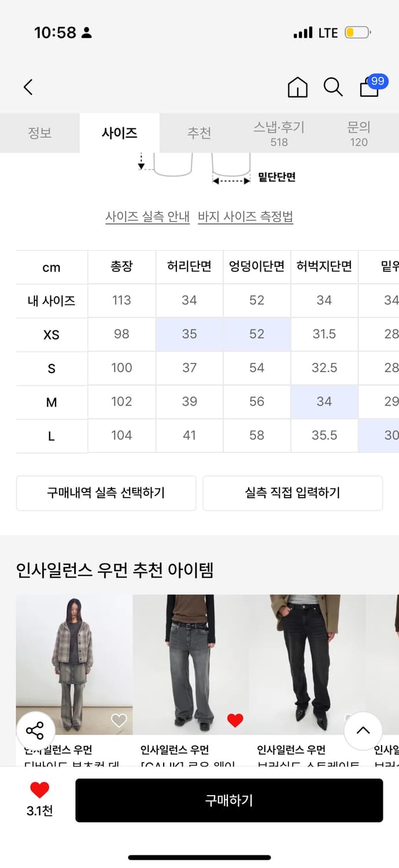Open the 문의 120 tab
Screen dimensions: 399x868
pos(359,133)
